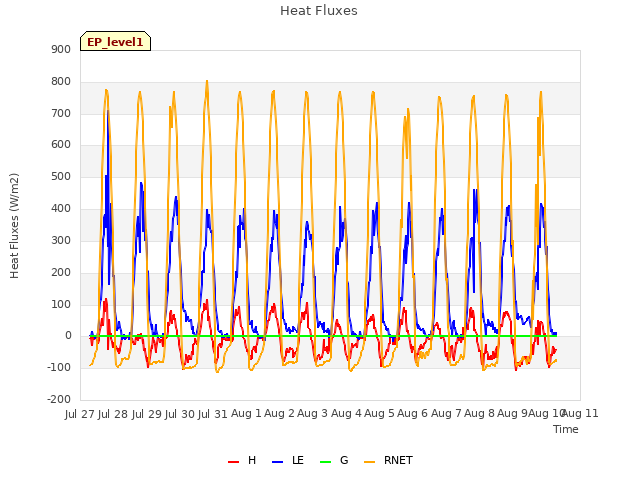The image size is (640, 480).
Task: Click the LE legend entry
Action: click(x=288, y=460)
